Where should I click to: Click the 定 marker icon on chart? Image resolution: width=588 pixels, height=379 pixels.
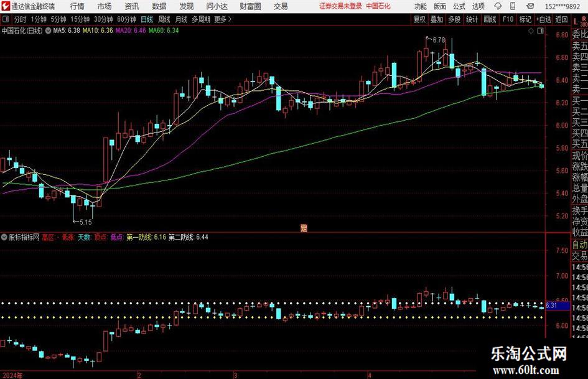[x=304, y=228]
